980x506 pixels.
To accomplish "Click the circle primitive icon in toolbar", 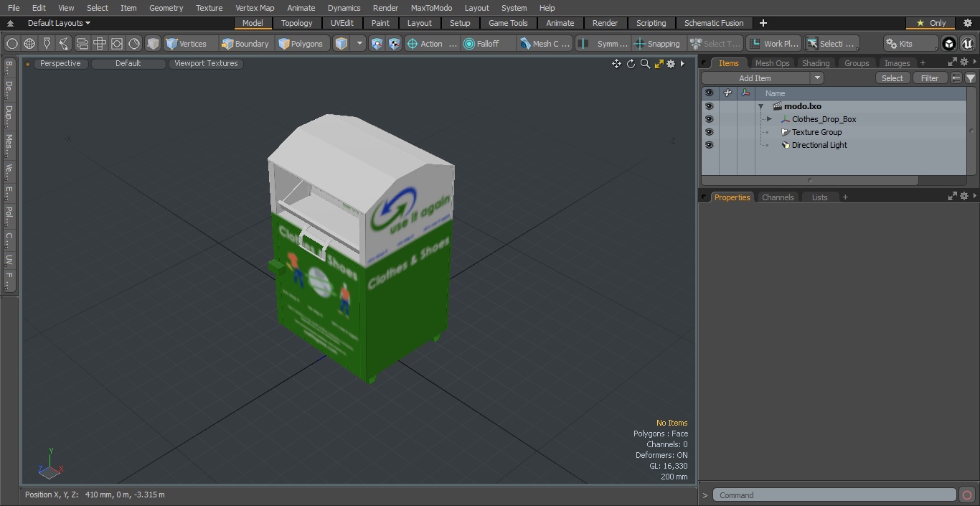I will tap(11, 44).
